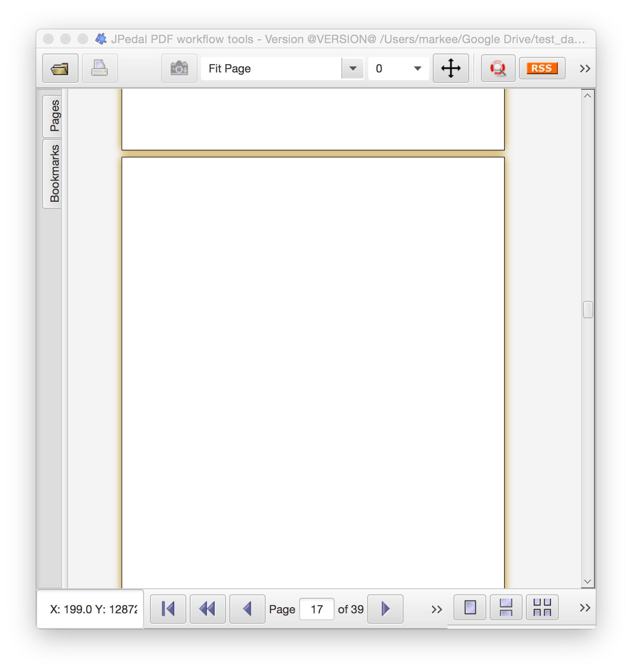Viewport: 632px width, 672px height.
Task: Open the help lifebuoy icon
Action: [498, 69]
